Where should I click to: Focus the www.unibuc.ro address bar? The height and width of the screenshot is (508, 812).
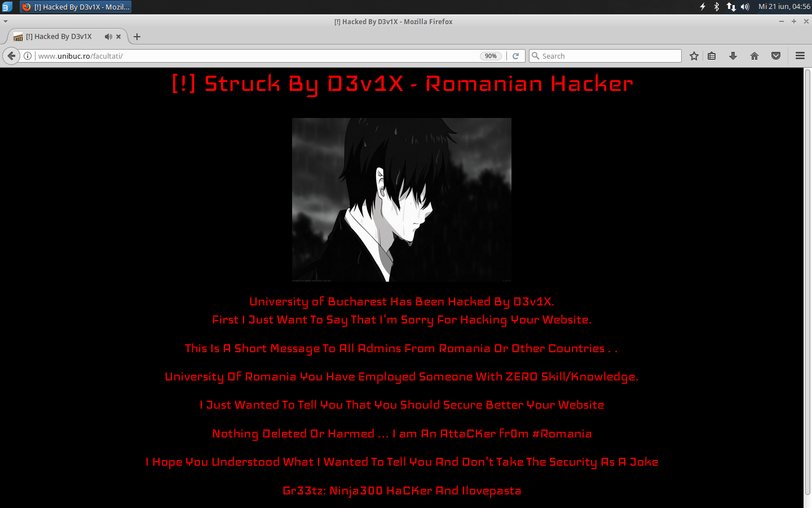pyautogui.click(x=254, y=56)
